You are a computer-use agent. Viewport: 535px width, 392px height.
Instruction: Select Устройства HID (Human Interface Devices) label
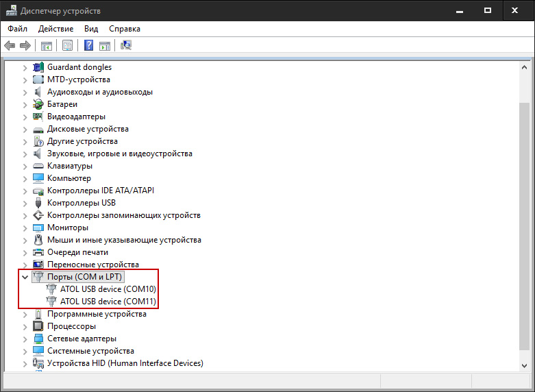125,363
